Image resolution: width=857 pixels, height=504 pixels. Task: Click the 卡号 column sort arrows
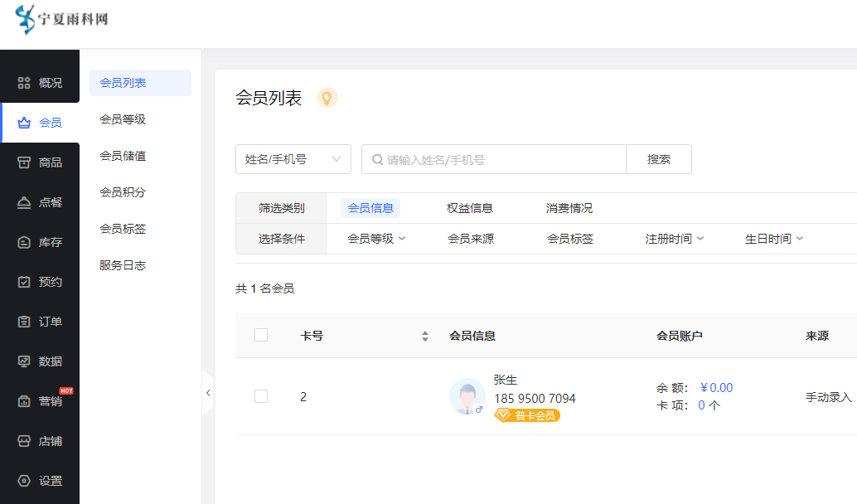(425, 337)
